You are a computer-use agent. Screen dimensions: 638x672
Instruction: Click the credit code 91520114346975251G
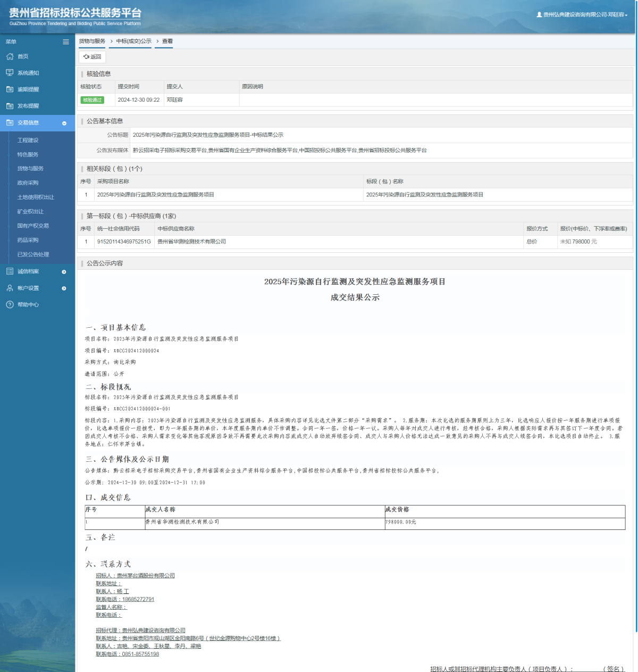pyautogui.click(x=124, y=242)
